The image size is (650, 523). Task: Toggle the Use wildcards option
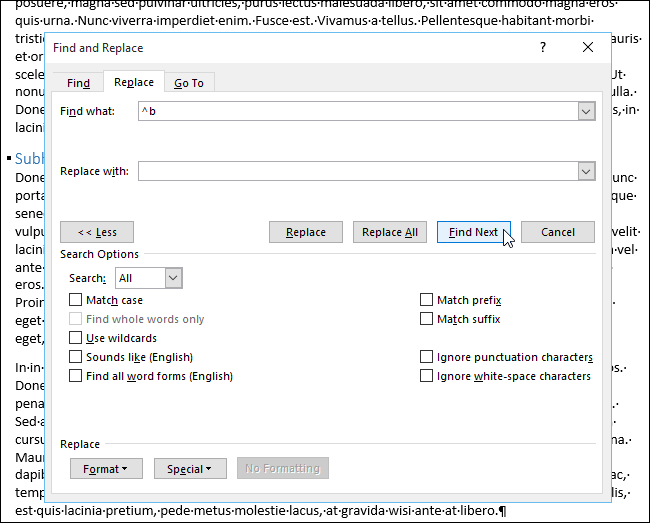pyautogui.click(x=76, y=338)
